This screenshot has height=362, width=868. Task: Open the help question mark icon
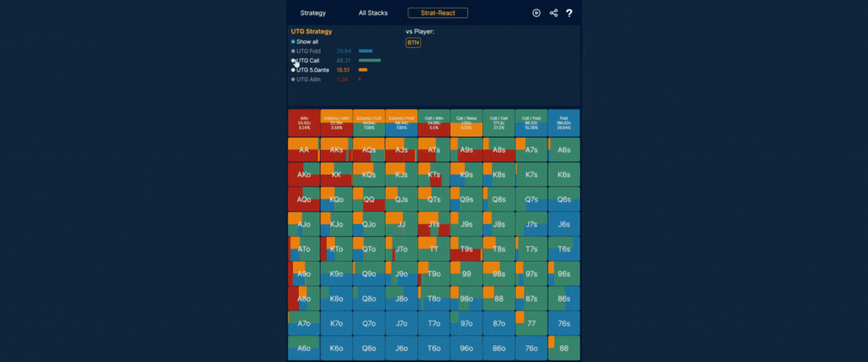569,13
